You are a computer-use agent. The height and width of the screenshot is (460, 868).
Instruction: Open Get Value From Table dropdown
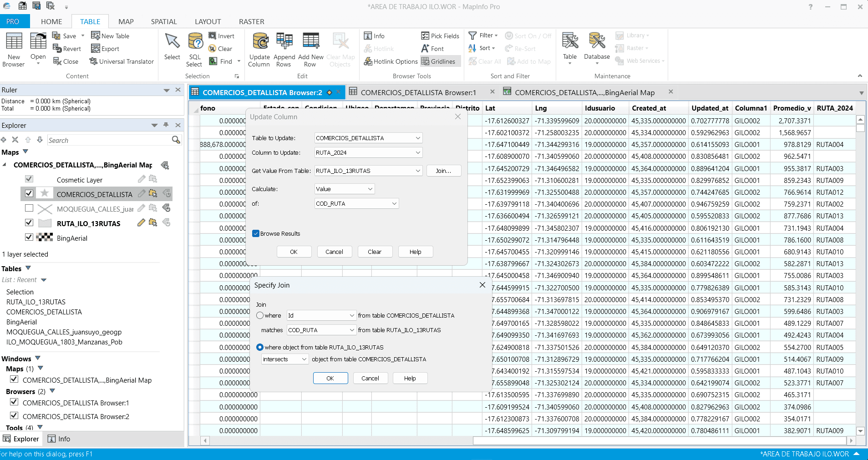coord(368,171)
